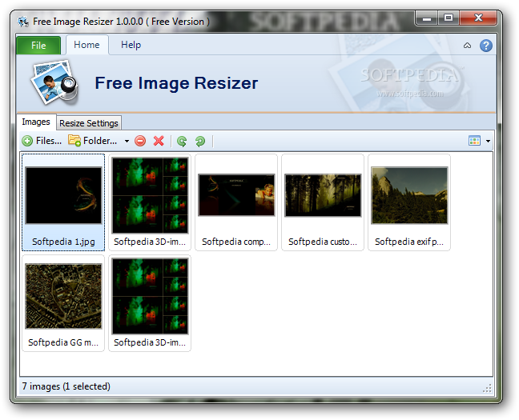Close the Free Image Resizer window
Image resolution: width=519 pixels, height=420 pixels.
coord(478,18)
